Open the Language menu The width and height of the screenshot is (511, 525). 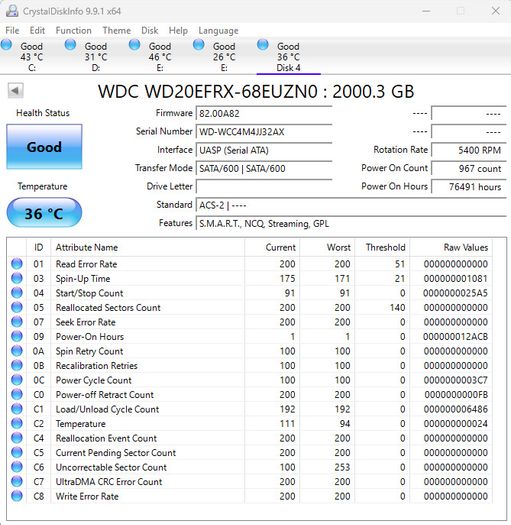(x=218, y=30)
